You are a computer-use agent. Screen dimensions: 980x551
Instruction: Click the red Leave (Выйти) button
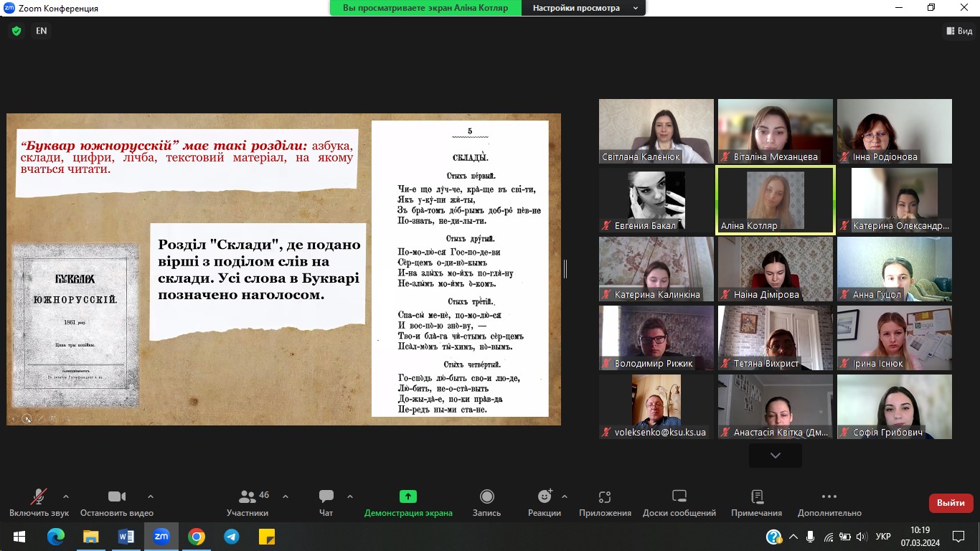[951, 503]
